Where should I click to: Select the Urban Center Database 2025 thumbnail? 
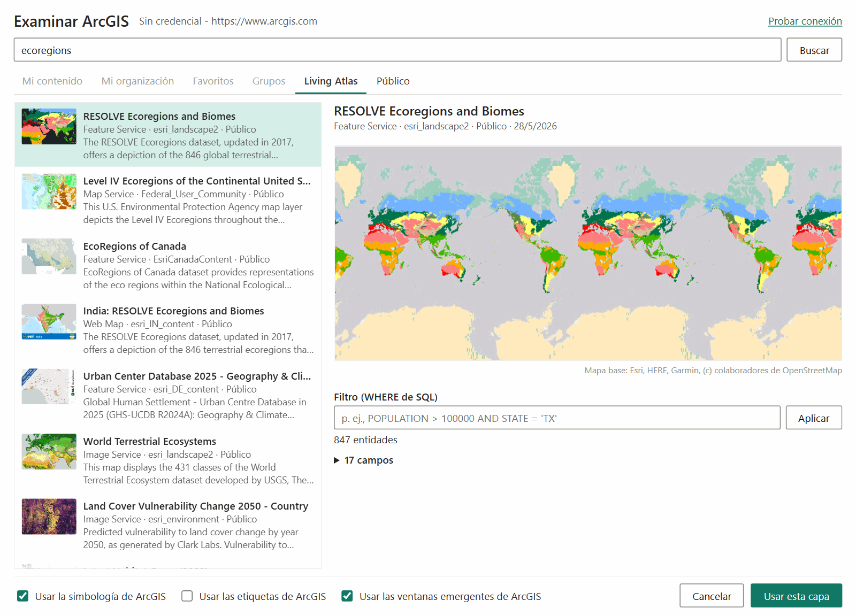pos(49,387)
